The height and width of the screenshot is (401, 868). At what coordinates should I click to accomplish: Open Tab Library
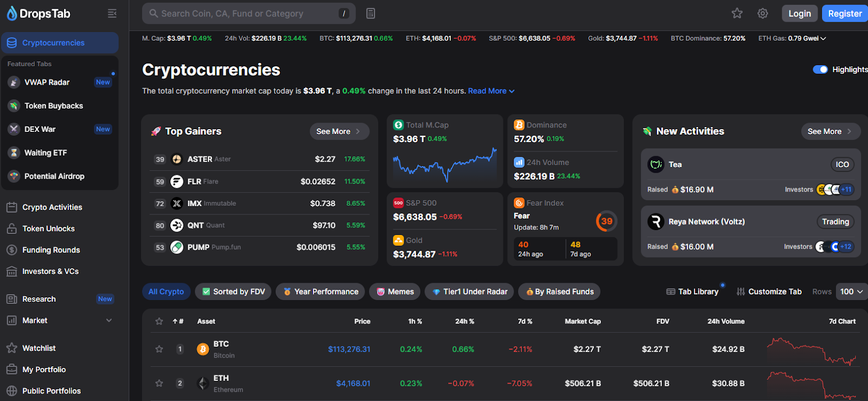692,291
